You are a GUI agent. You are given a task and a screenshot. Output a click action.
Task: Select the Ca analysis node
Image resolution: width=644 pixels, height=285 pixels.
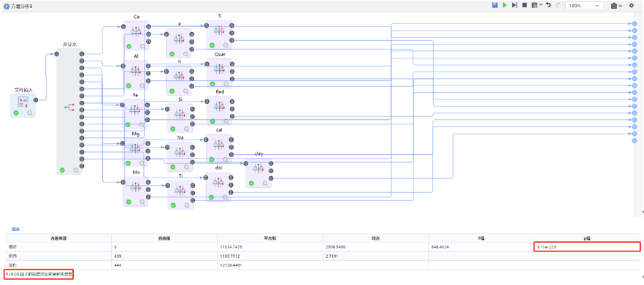click(x=136, y=31)
